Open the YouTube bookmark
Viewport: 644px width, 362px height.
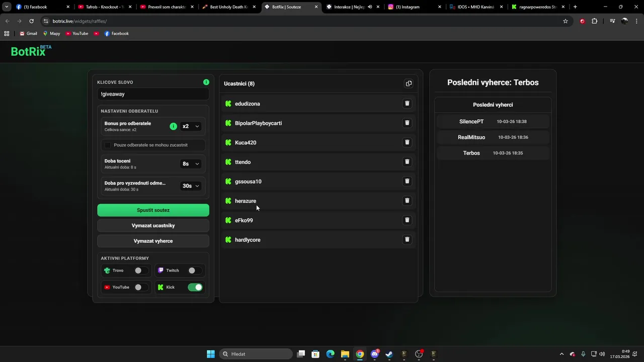76,34
